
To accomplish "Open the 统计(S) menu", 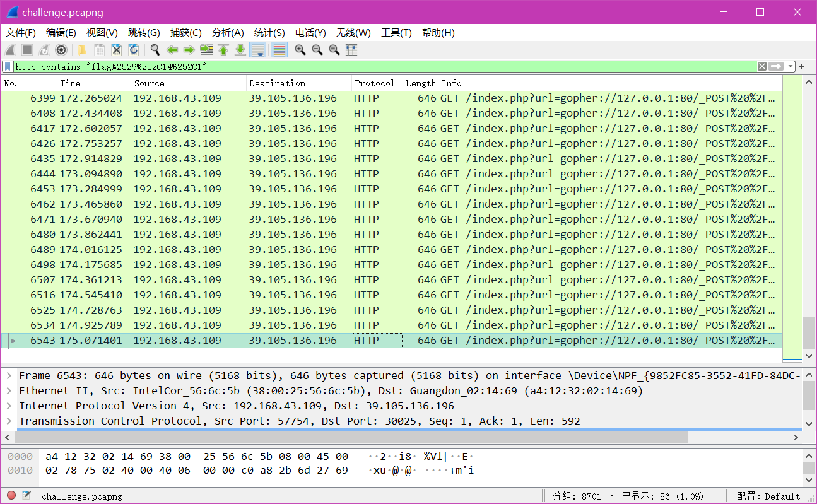I will pyautogui.click(x=269, y=33).
